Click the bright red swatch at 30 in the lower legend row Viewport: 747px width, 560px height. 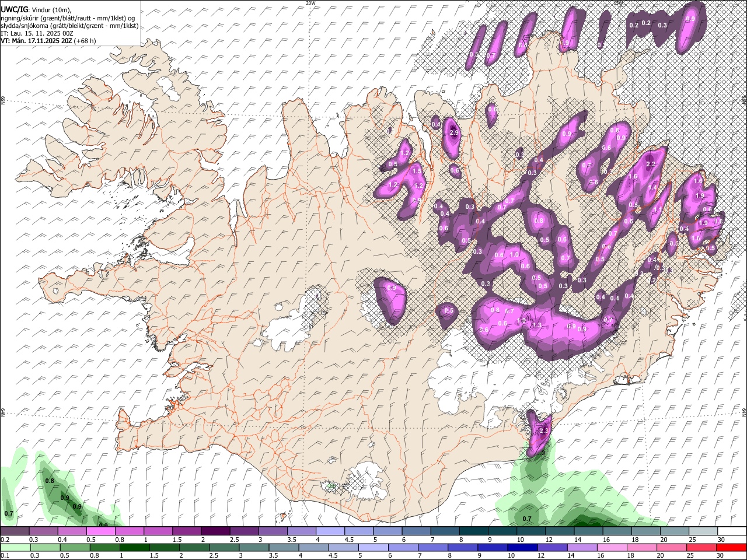click(x=731, y=548)
